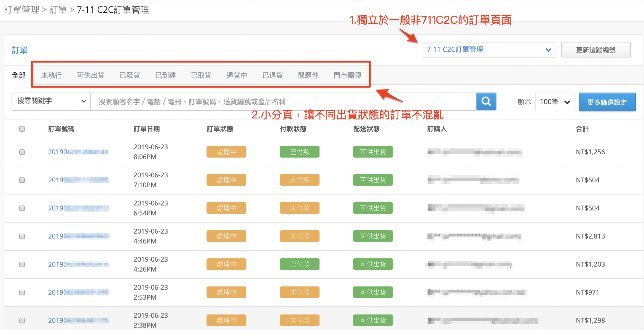This screenshot has width=644, height=330.
Task: Tick the select-all checkbox in the table header
Action: (x=22, y=129)
